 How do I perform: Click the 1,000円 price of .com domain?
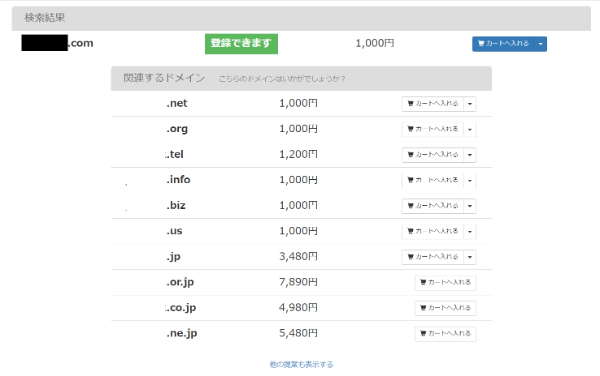[x=375, y=43]
